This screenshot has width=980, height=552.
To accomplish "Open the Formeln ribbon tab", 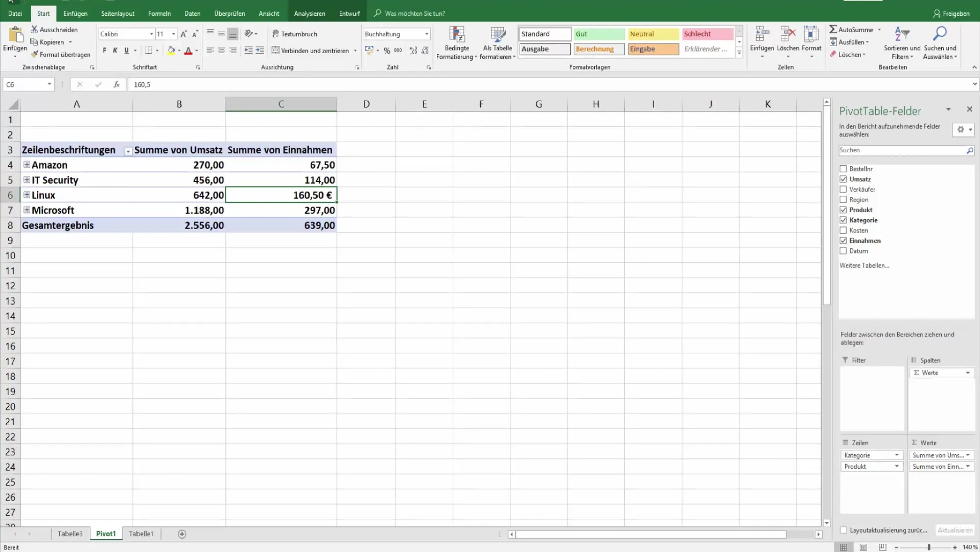I will (159, 13).
